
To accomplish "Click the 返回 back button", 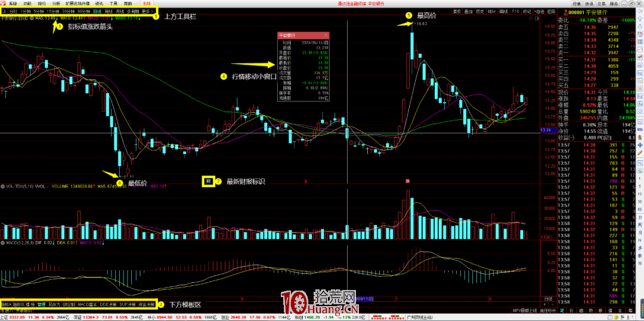I will (551, 11).
